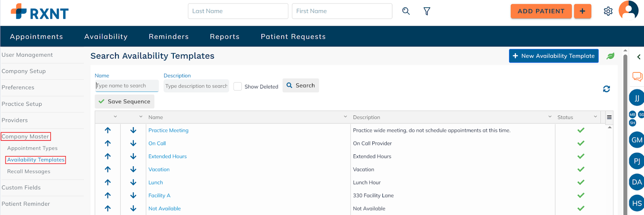Click the user profile avatar icon
Viewport: 644px width, 215px height.
[628, 10]
